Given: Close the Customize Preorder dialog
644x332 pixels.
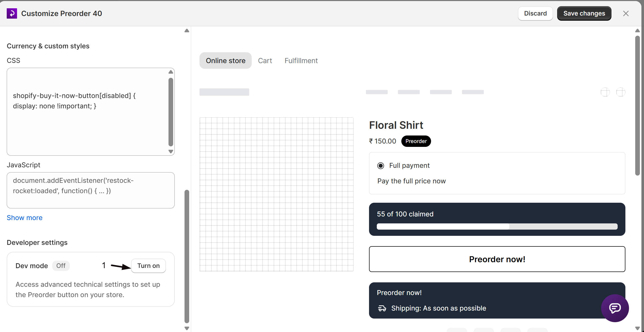Looking at the screenshot, I should point(626,13).
